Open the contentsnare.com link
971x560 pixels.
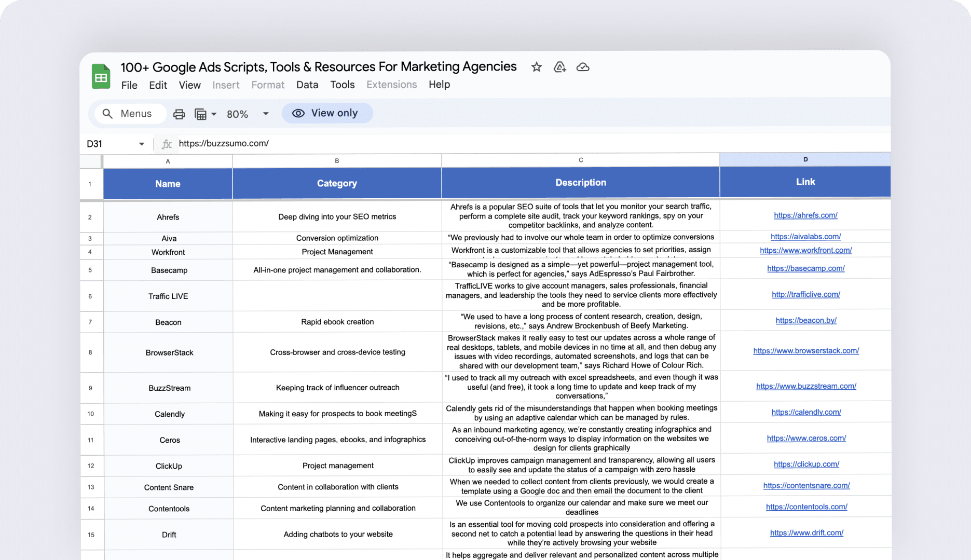tap(806, 485)
